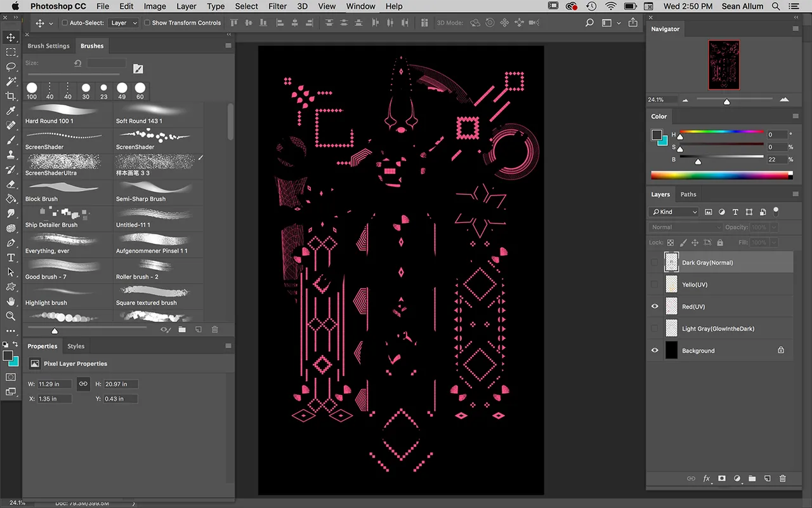Viewport: 812px width, 508px height.
Task: Select the Crop tool
Action: (x=11, y=96)
